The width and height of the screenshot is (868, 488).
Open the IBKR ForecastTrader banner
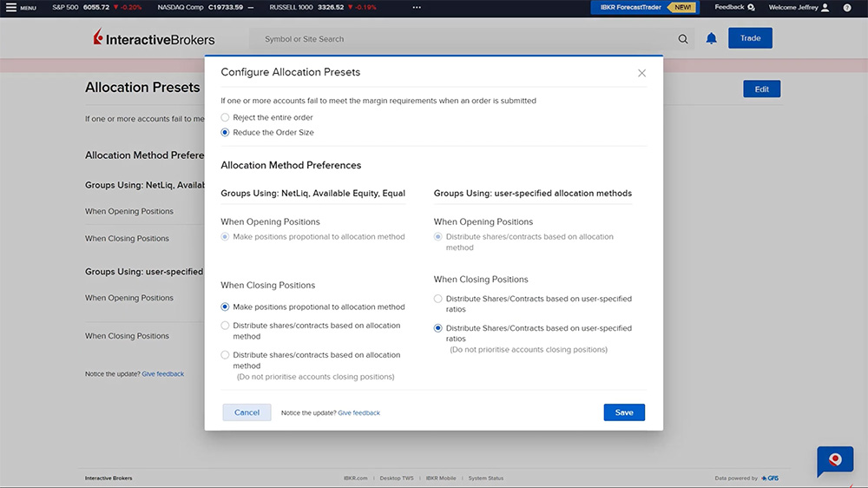coord(644,7)
